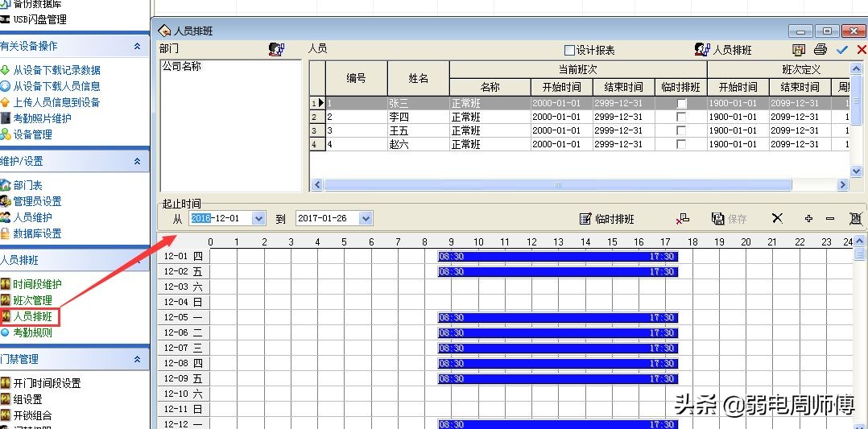Click the personnel table horizontal scrollbar thumb

[x=557, y=185]
